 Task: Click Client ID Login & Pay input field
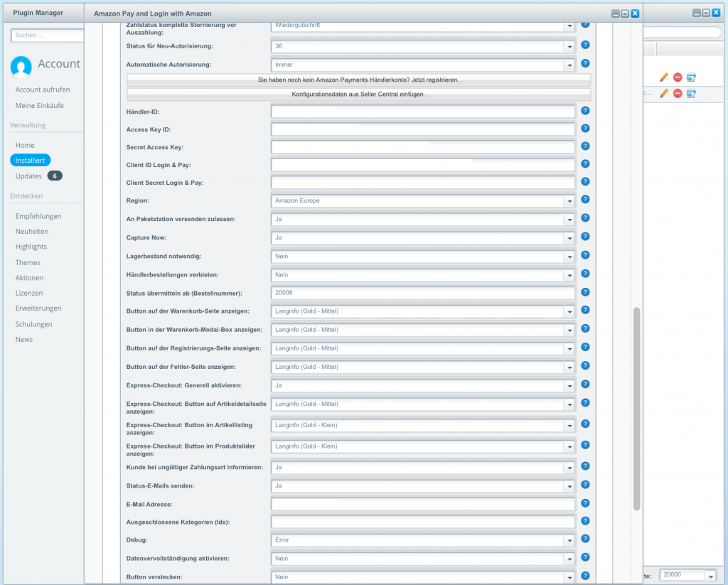[423, 165]
